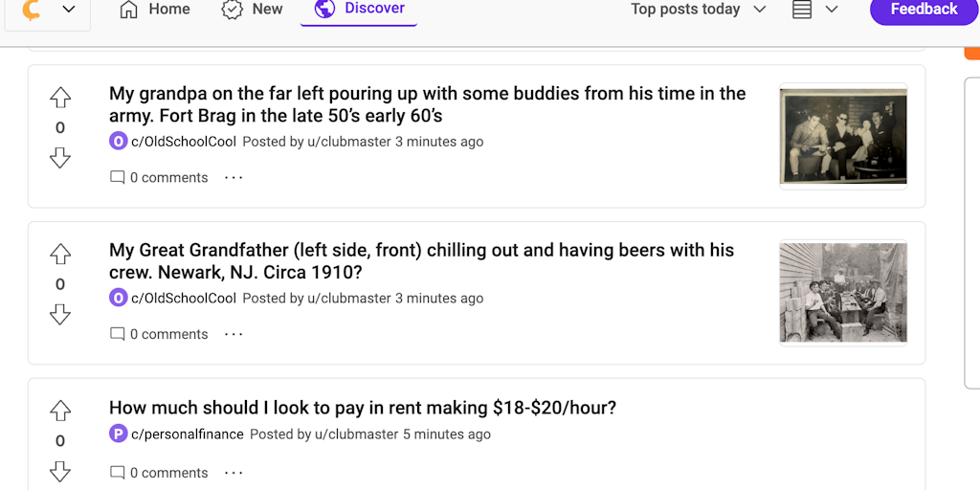Open c/OldSchoolCool link on the grandpa post
The image size is (980, 490).
(x=184, y=142)
